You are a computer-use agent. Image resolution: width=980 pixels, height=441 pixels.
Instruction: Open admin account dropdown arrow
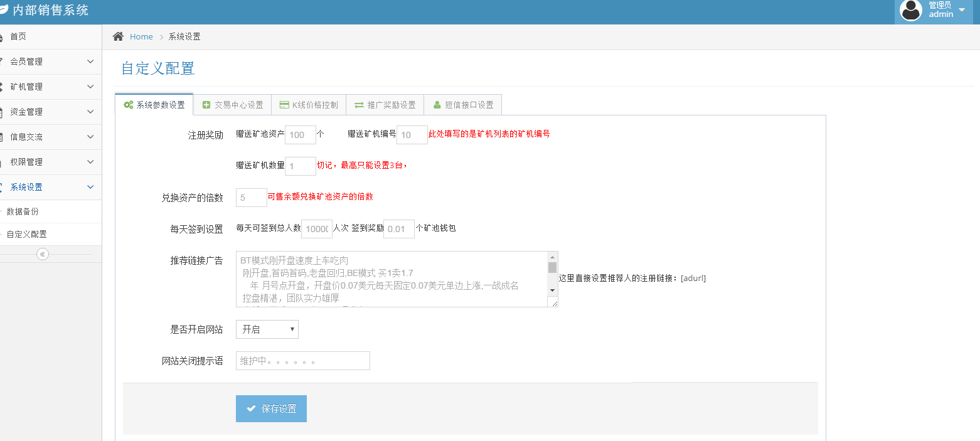coord(962,10)
